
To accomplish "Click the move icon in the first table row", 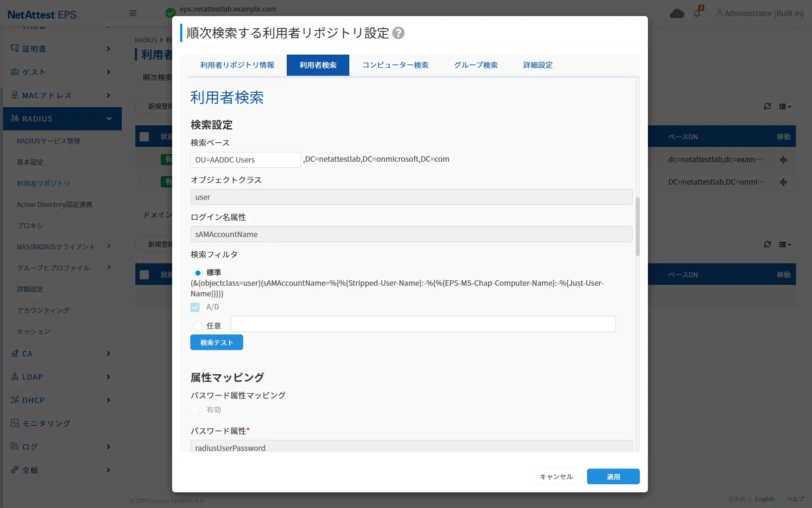I will 783,160.
